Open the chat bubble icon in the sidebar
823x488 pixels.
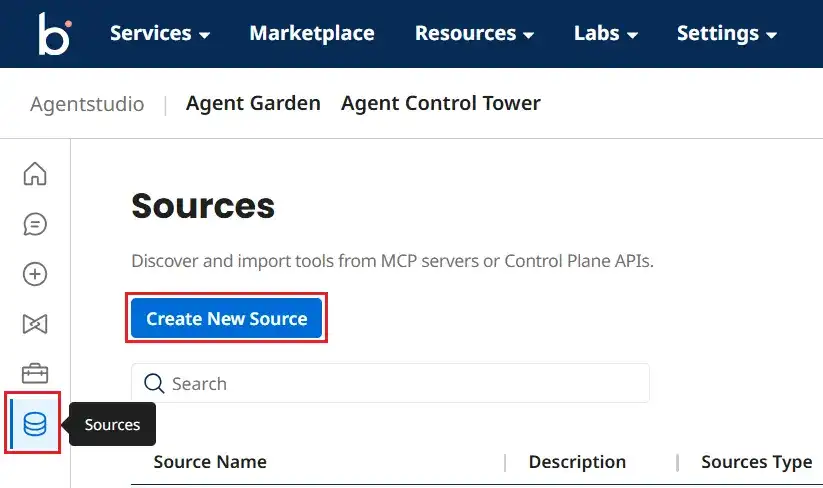point(35,224)
